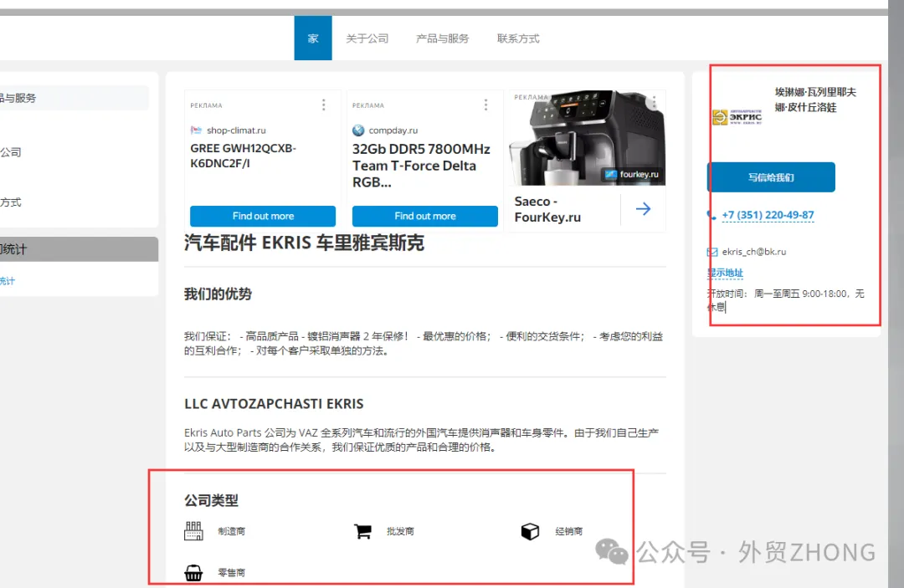
Task: Click the 汽车配件 EKRIS 车里雅宾斯克 heading
Action: pyautogui.click(x=304, y=243)
